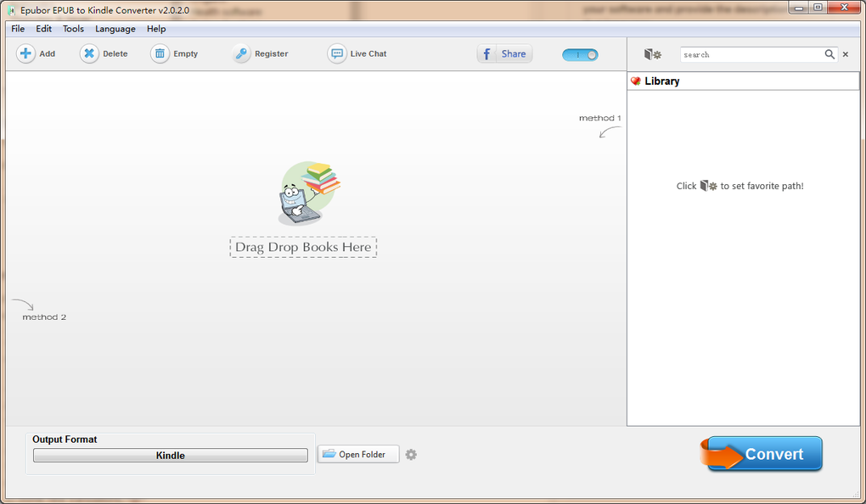Focus the library search field

coord(751,54)
